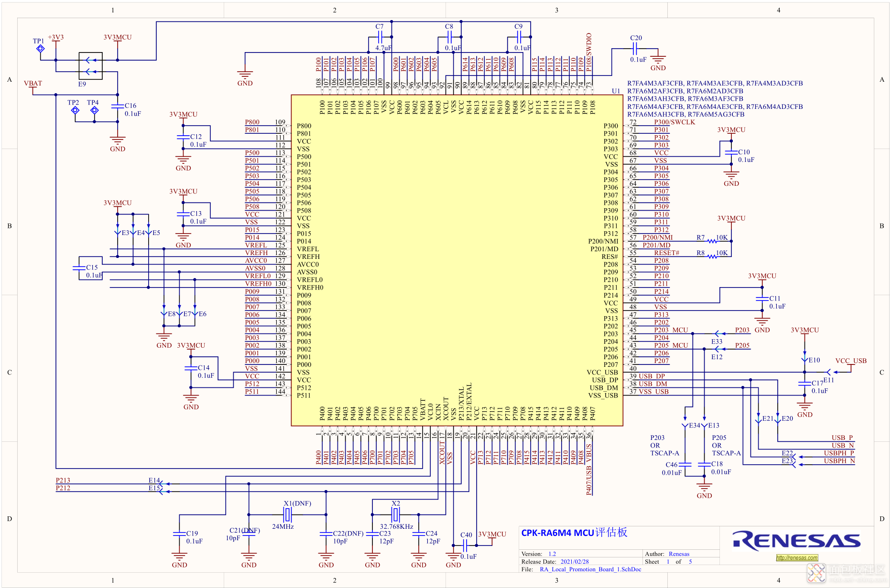
Task: Select capacitor C11 symbol
Action: [x=762, y=299]
